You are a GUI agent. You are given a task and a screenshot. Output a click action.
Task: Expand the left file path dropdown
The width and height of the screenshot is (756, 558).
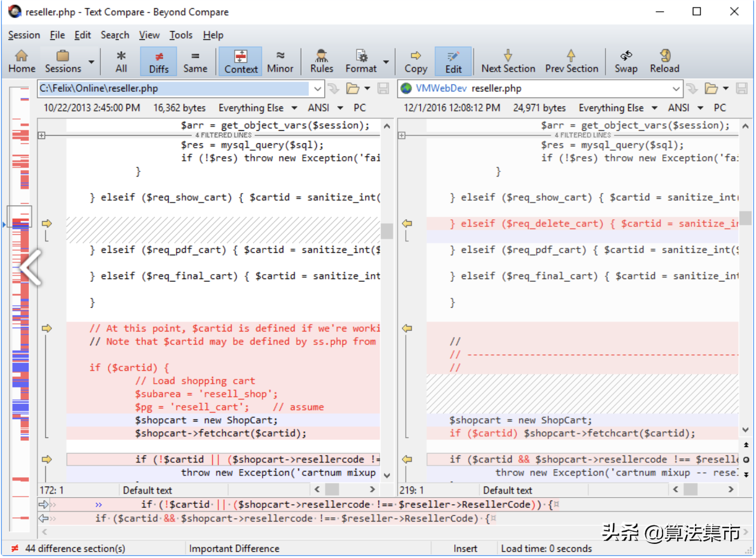click(x=317, y=88)
